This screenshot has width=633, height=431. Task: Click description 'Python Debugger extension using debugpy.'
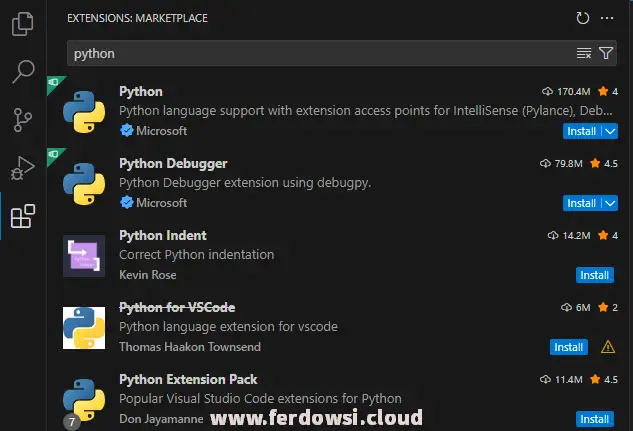click(245, 183)
